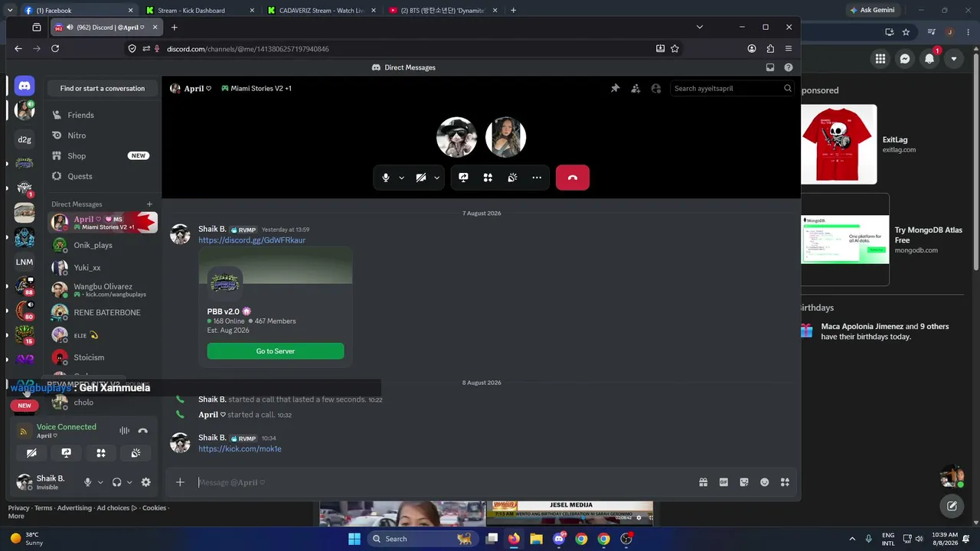Open the sticker picker
This screenshot has width=980, height=551.
pos(744,482)
